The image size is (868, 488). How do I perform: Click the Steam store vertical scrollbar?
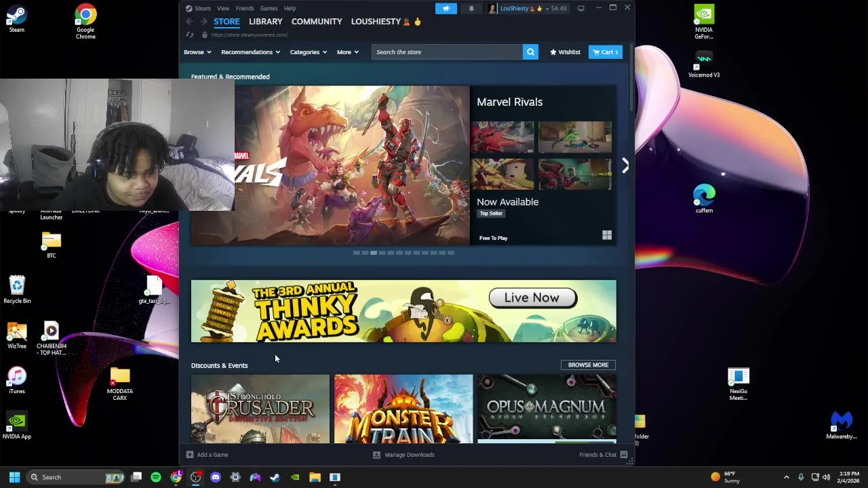[x=632, y=78]
